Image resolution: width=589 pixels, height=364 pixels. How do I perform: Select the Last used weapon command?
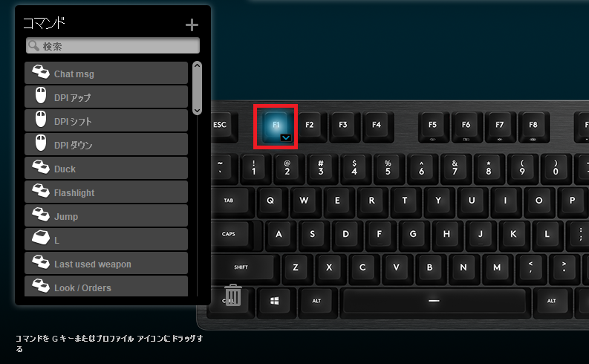tap(106, 263)
